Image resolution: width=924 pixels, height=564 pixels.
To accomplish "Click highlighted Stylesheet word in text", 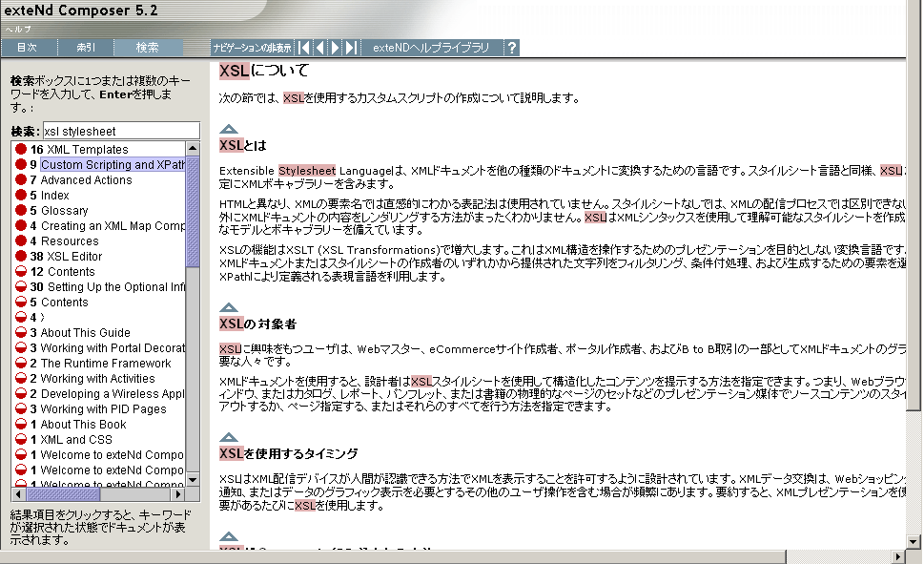I will 307,171.
